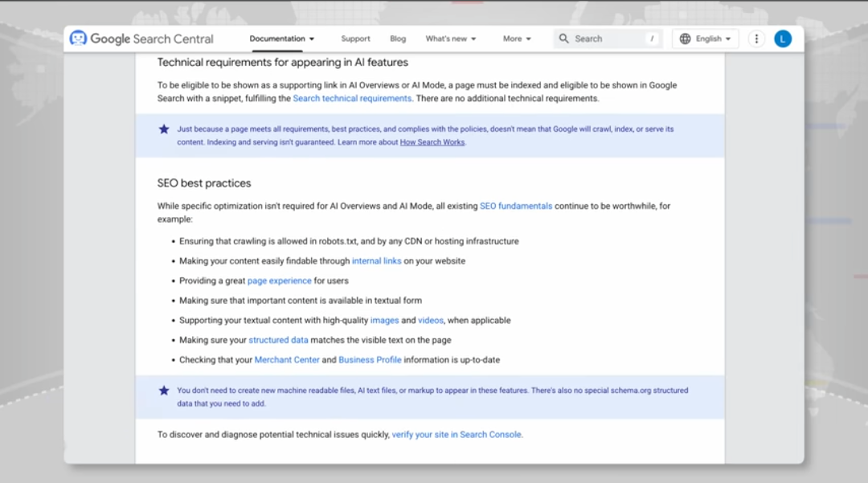Follow the internal links hyperlink
This screenshot has height=483, width=868.
[376, 261]
